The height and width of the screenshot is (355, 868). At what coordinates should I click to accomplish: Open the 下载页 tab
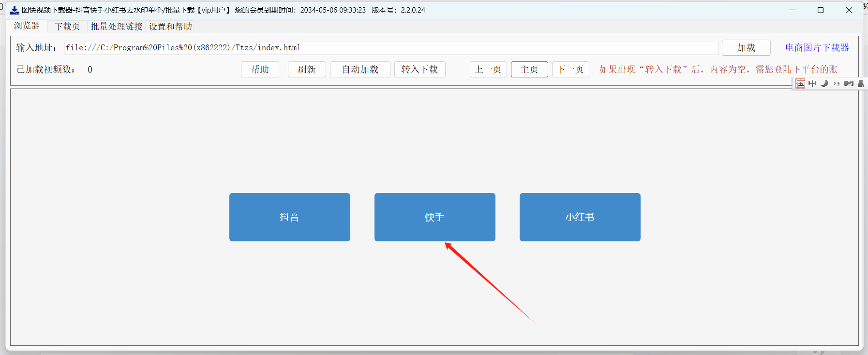67,27
